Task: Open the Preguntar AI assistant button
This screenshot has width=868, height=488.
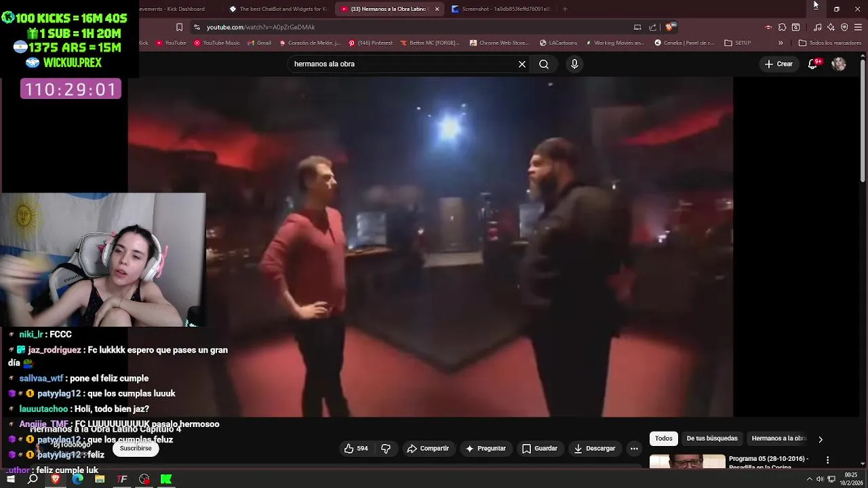Action: (x=485, y=448)
